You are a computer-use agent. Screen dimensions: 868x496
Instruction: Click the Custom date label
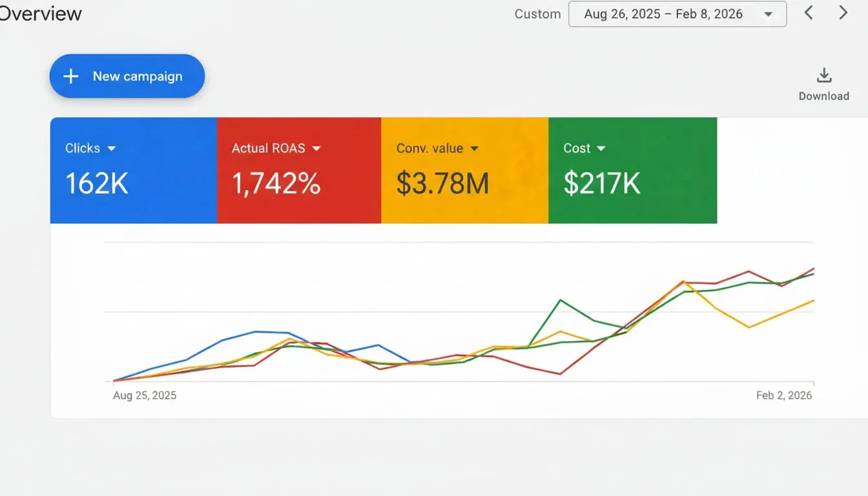[x=537, y=14]
